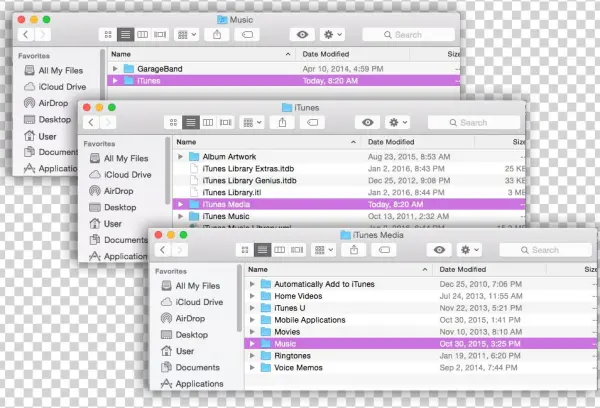Toggle Quick Look eye in iTunes window
Screen dimensions: 600x408
click(368, 122)
